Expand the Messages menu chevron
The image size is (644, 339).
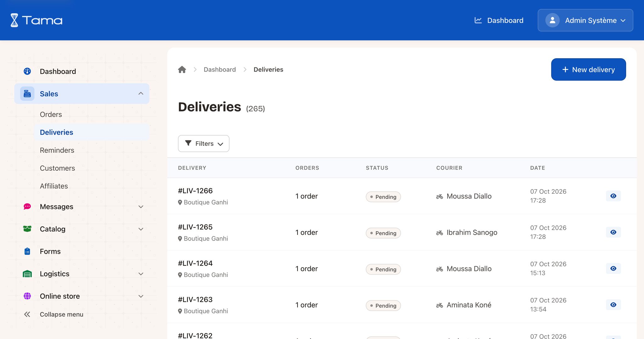point(141,207)
